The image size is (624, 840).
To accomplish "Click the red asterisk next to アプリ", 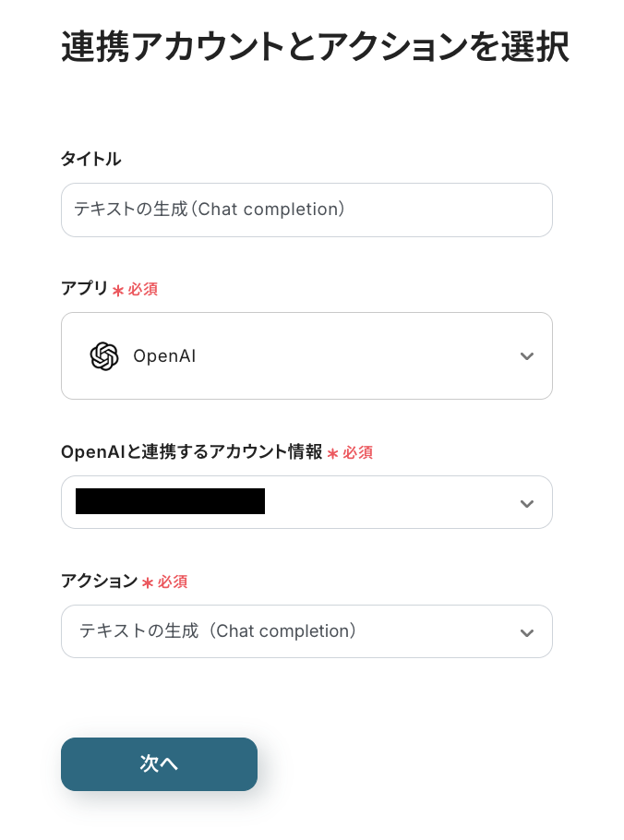I will click(118, 290).
